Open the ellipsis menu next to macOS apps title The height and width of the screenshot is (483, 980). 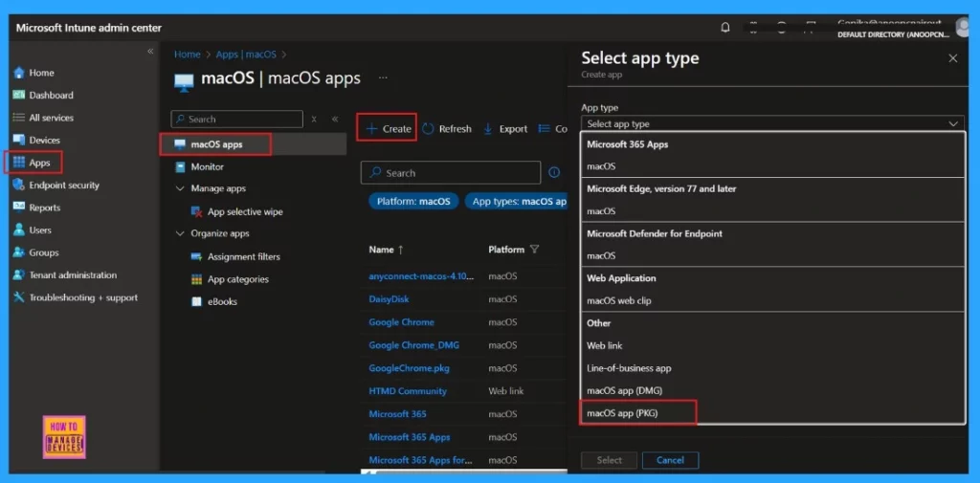point(383,78)
